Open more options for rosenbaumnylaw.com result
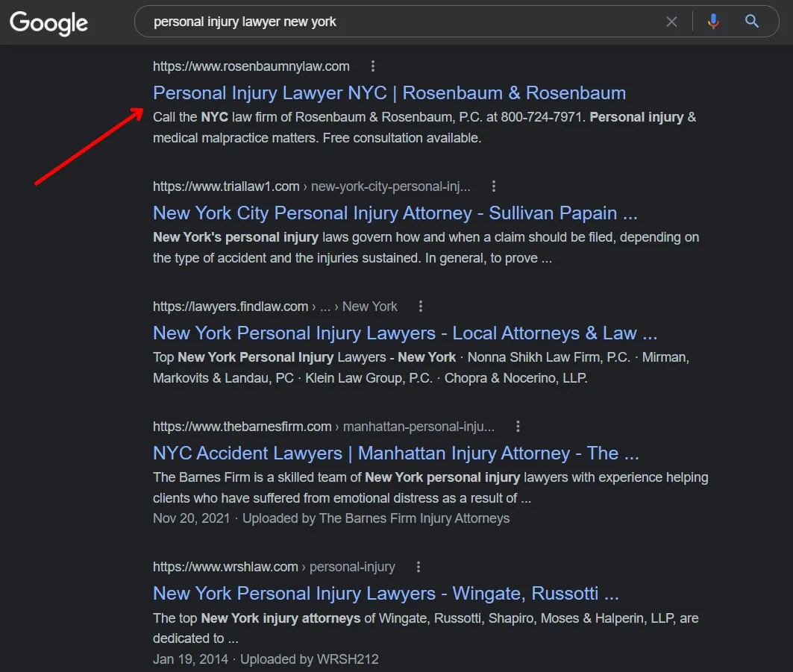 (373, 66)
